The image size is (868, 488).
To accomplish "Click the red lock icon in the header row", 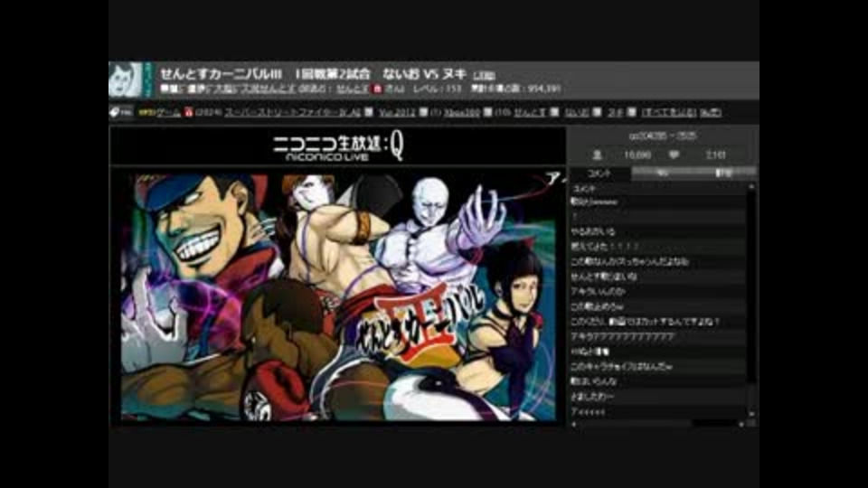I will point(378,89).
